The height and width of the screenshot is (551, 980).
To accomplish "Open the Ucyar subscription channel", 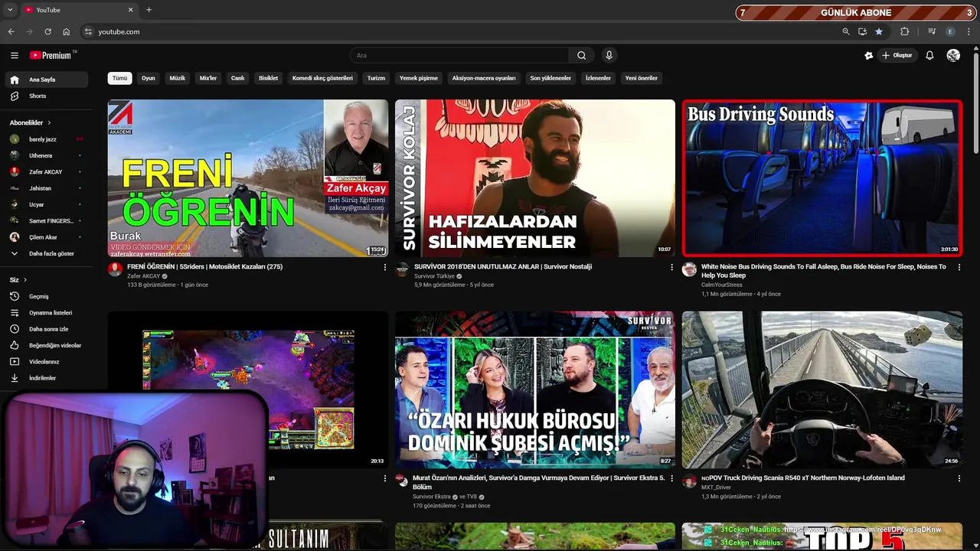I will pyautogui.click(x=46, y=204).
